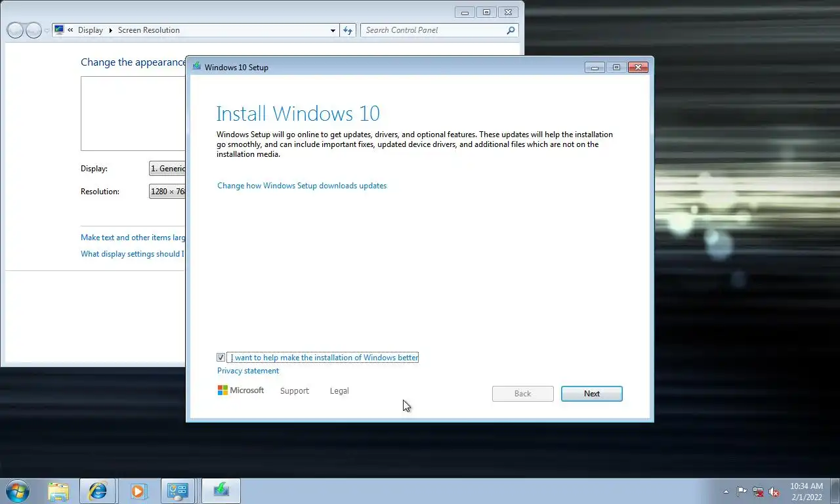Expand the double-chevron before Display breadcrumb

tap(70, 30)
